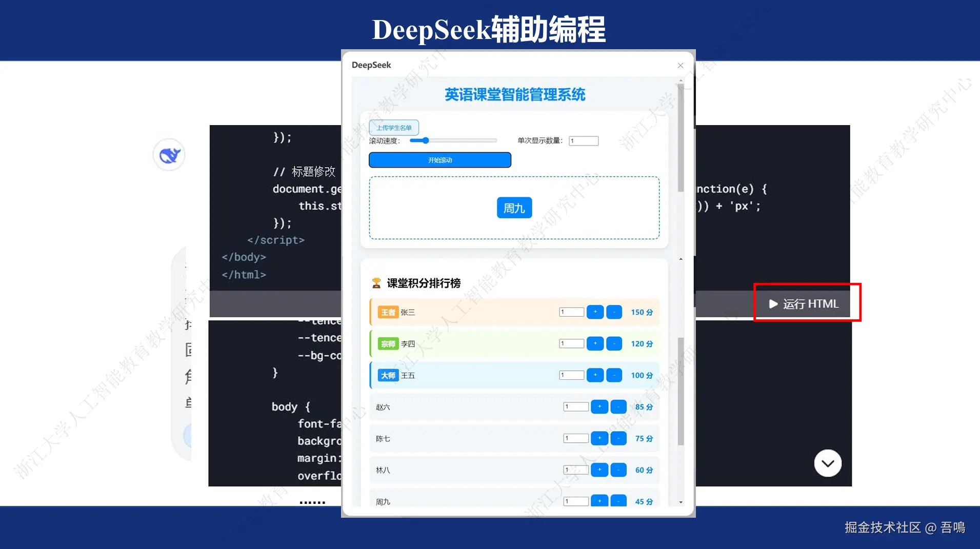The image size is (980, 549).
Task: Click the 85 分 score of 赵六
Action: point(644,407)
